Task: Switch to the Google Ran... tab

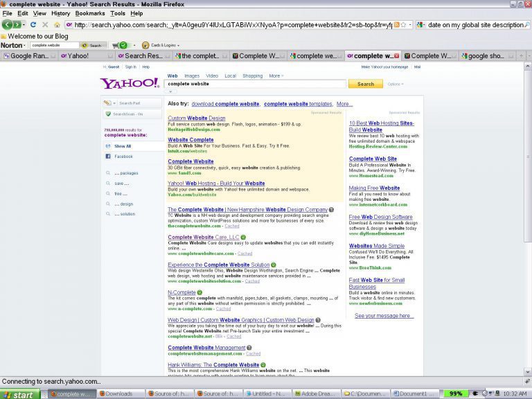Action: (29, 56)
